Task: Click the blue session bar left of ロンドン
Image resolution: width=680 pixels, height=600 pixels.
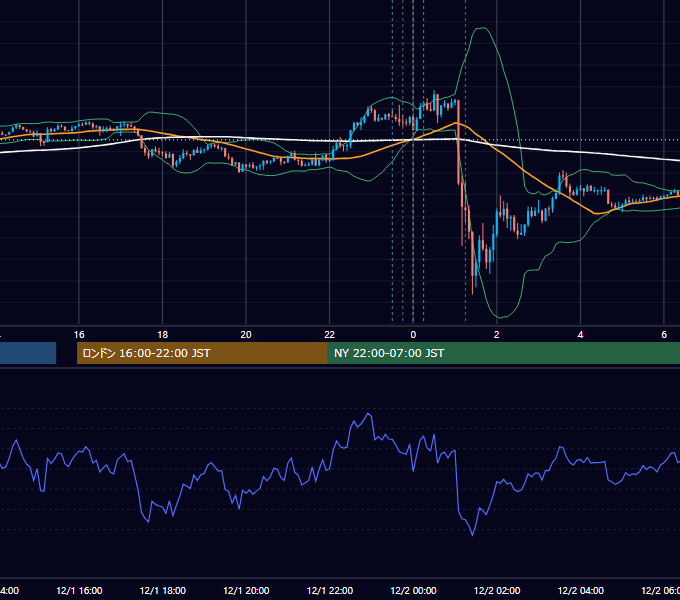Action: pyautogui.click(x=28, y=353)
